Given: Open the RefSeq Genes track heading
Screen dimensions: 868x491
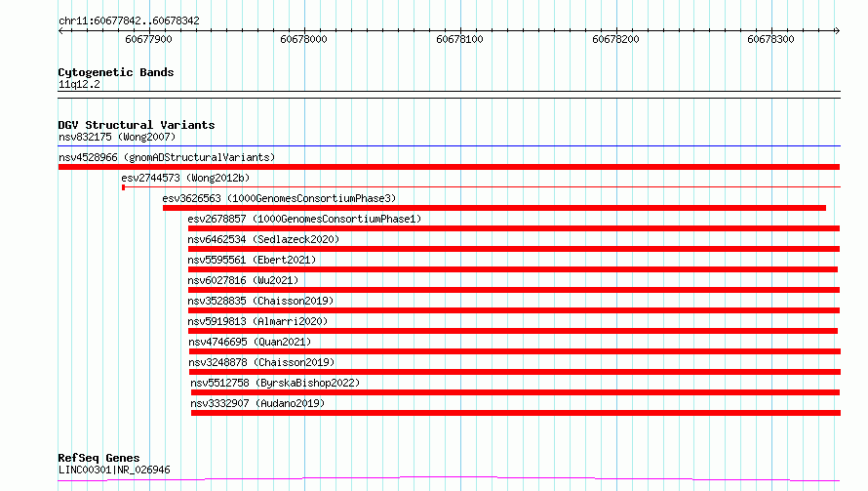Looking at the screenshot, I should (99, 459).
